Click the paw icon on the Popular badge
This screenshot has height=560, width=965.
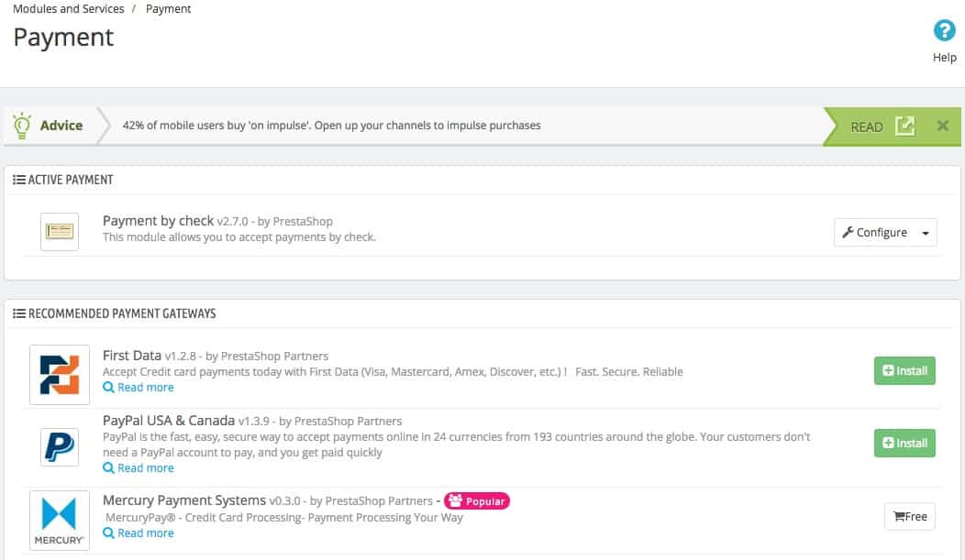tap(457, 501)
